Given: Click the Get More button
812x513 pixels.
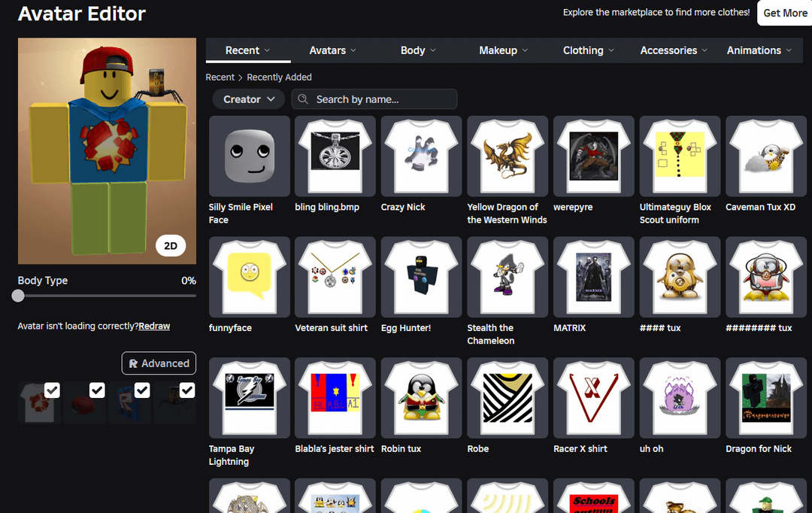Looking at the screenshot, I should [x=785, y=13].
